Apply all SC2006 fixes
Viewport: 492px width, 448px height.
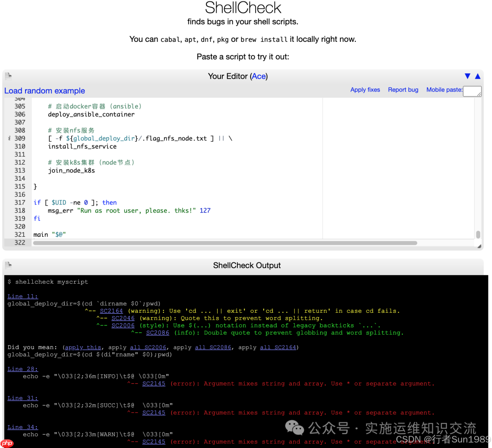(148, 347)
